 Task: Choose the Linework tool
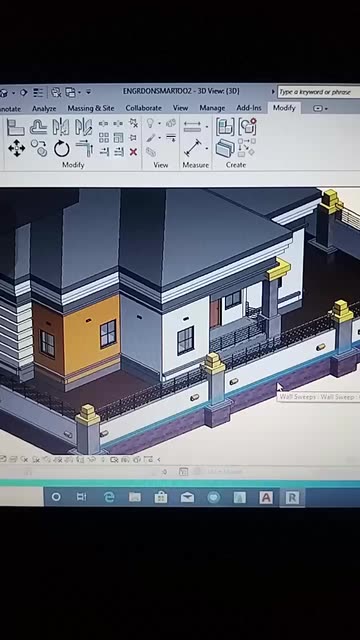pyautogui.click(x=171, y=138)
